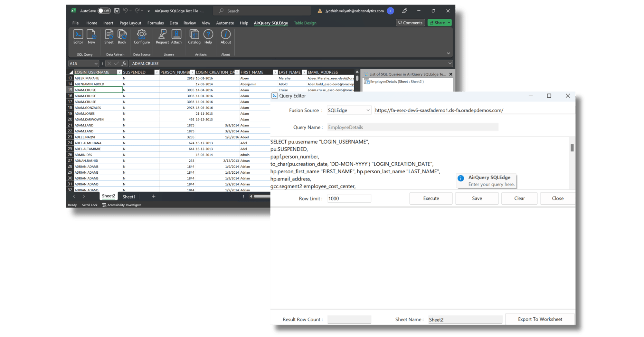The height and width of the screenshot is (337, 644).
Task: Open the SQL Query Editor ribbon icon
Action: (78, 37)
